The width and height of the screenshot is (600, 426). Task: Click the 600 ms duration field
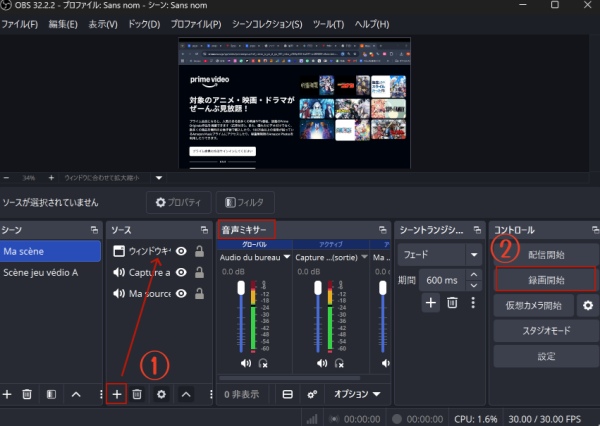tap(442, 280)
